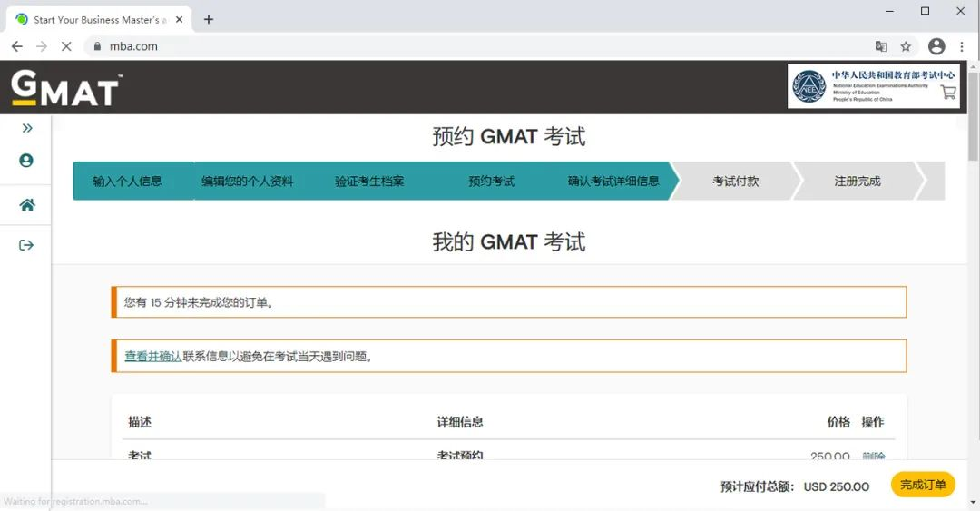Select the Start Your Business Master's tab
The width and height of the screenshot is (980, 511).
click(100, 19)
